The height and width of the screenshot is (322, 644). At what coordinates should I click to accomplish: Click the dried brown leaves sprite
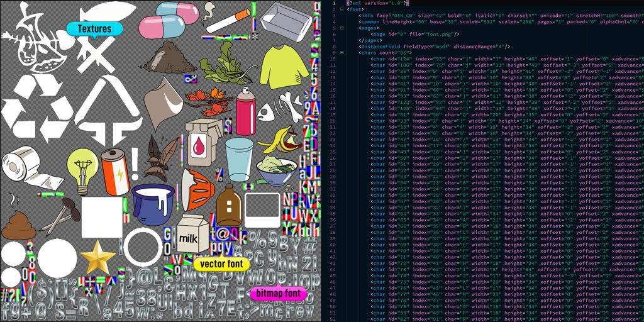(160, 158)
